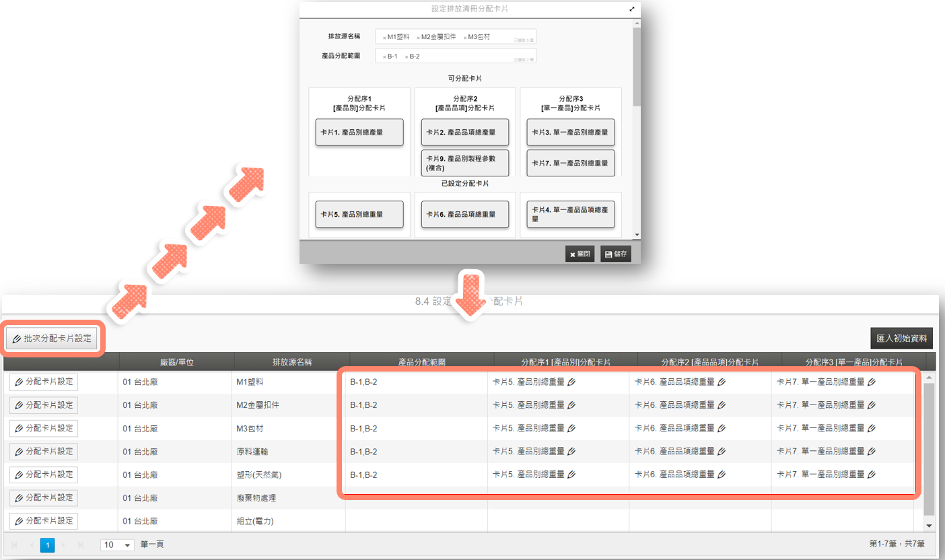Click edit pencil beside 卡片5 in M1塑料 row
The height and width of the screenshot is (560, 945).
click(571, 382)
